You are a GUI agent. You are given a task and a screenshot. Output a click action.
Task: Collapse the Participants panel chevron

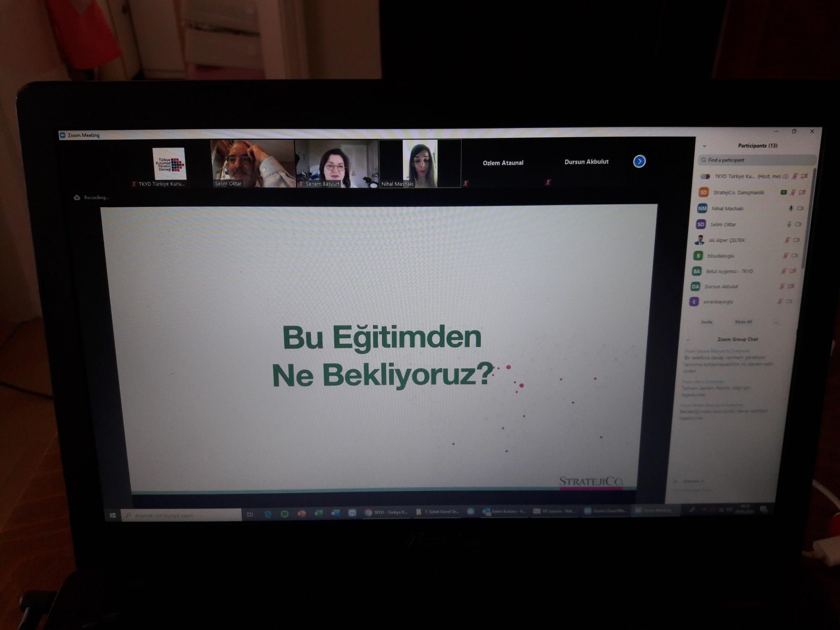(x=704, y=146)
